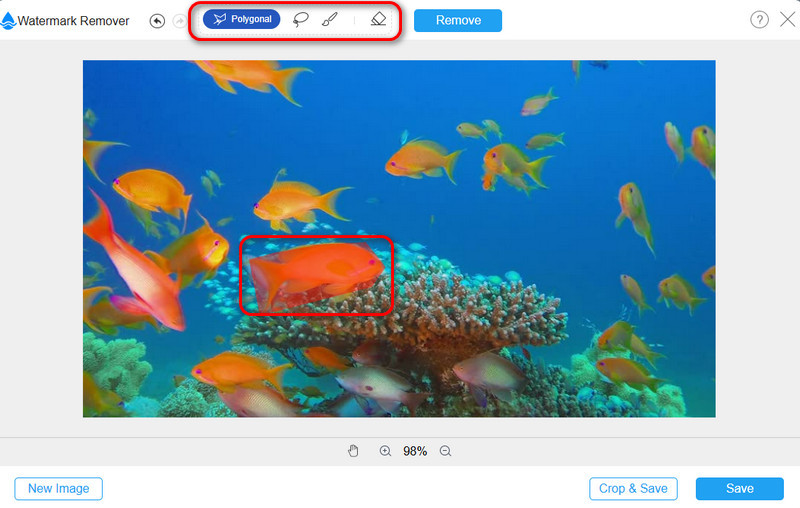800x508 pixels.
Task: Select the Brush tool
Action: pos(330,19)
